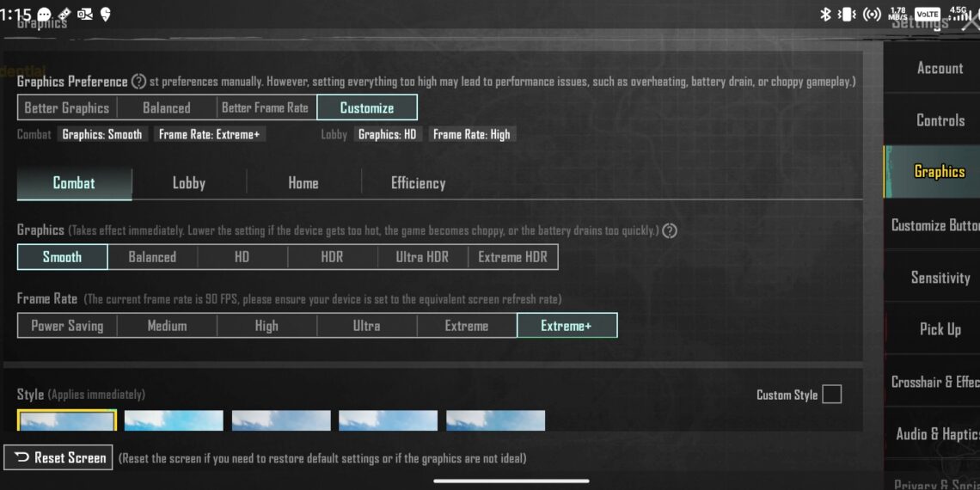Image resolution: width=980 pixels, height=490 pixels.
Task: Select the first highlighted style thumbnail
Action: point(66,420)
